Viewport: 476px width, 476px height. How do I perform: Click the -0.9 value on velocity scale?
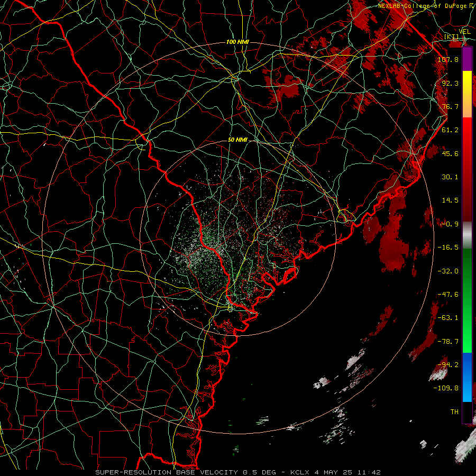[x=450, y=224]
